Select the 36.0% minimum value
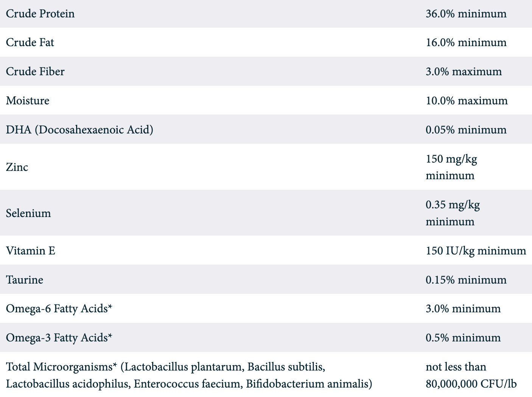The height and width of the screenshot is (397, 532). tap(466, 14)
